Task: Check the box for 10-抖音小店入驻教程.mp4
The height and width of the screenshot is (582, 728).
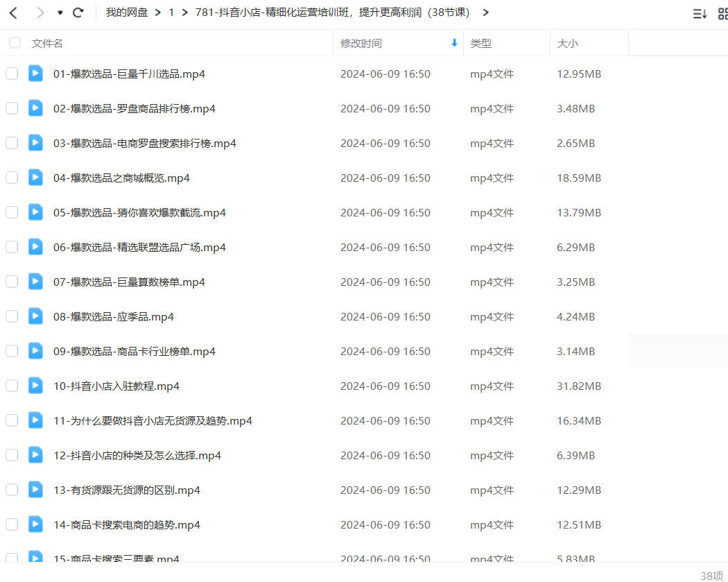Action: [x=12, y=386]
